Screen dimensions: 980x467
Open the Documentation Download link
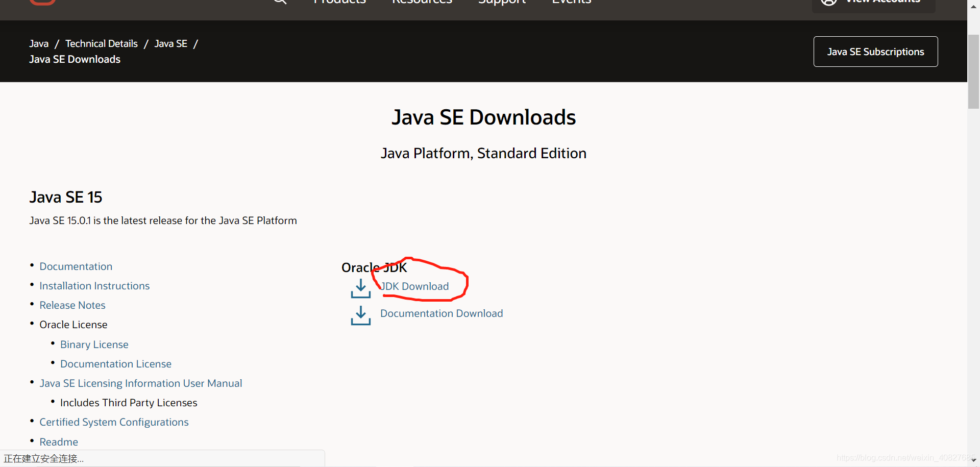pyautogui.click(x=442, y=313)
